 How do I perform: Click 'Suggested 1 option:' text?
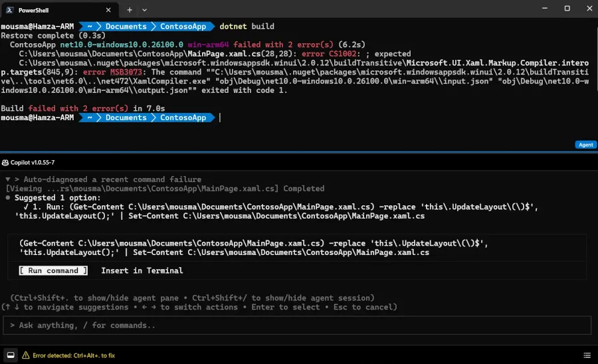[x=58, y=198]
